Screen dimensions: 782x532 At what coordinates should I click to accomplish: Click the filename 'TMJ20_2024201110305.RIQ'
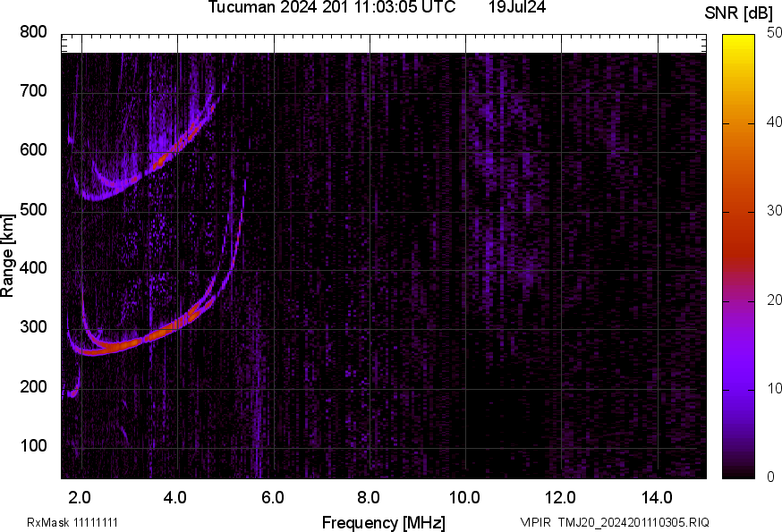point(633,522)
